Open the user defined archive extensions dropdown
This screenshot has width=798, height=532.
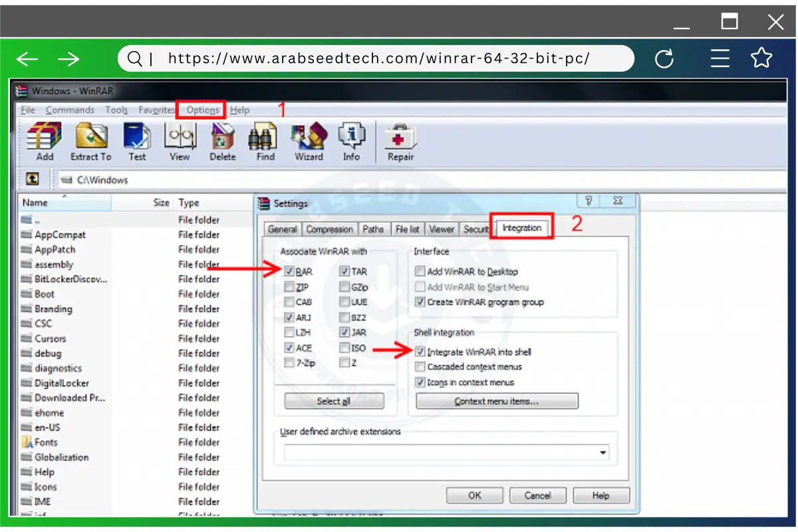pyautogui.click(x=604, y=452)
